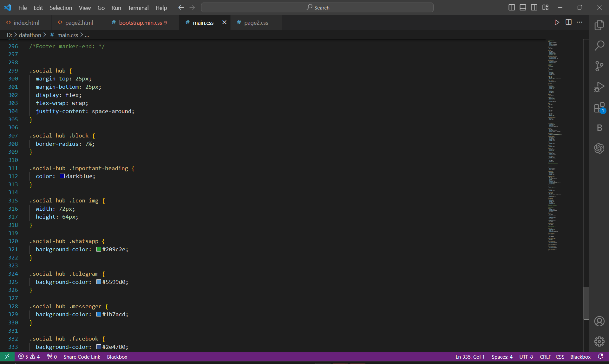Open Source Control view
Viewport: 609px width, 364px height.
pyautogui.click(x=599, y=66)
